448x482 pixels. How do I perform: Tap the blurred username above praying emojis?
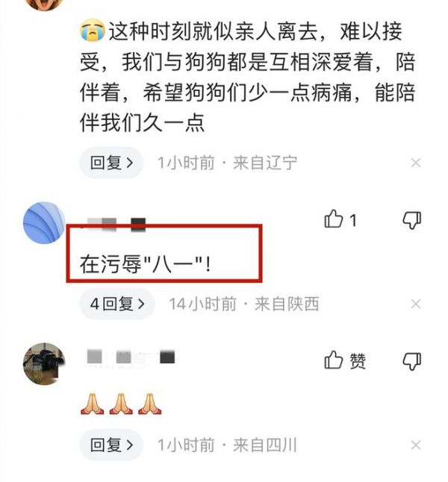(131, 357)
